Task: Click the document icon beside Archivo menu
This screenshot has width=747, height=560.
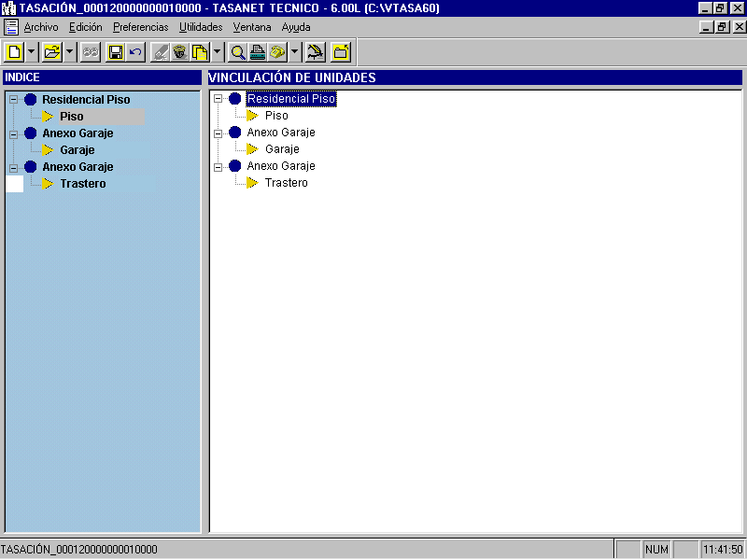Action: click(x=11, y=27)
